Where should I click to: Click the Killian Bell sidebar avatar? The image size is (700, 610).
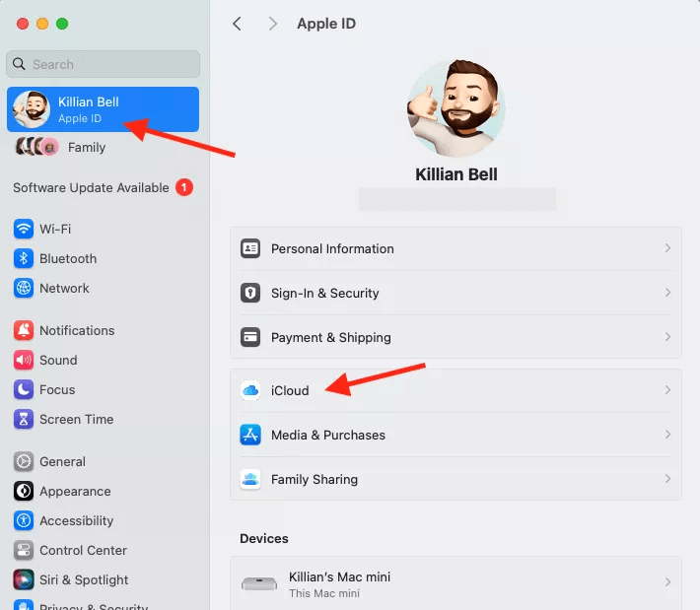point(31,109)
